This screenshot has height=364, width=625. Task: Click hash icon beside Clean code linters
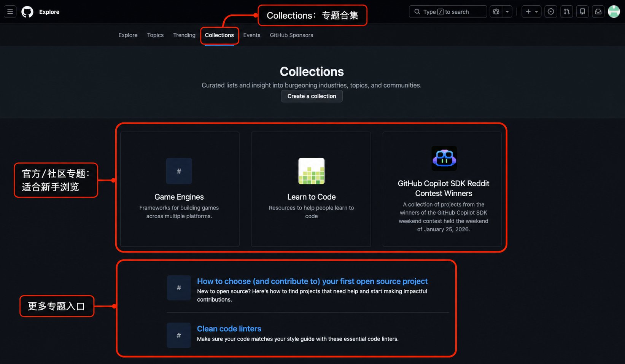click(179, 335)
